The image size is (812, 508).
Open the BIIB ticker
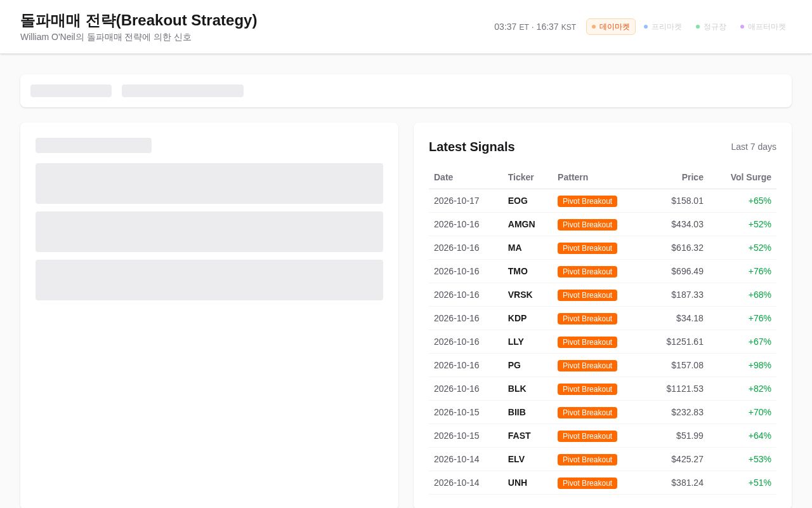click(x=517, y=412)
